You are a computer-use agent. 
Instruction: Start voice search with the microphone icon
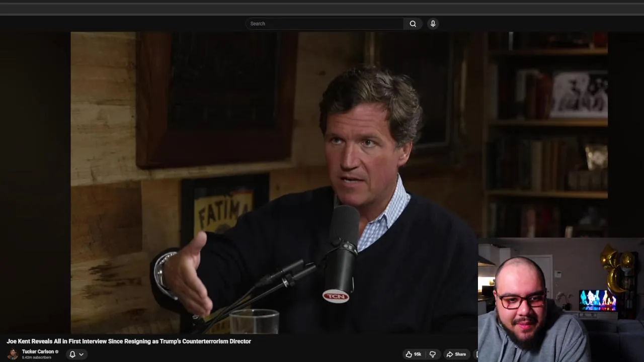click(433, 24)
